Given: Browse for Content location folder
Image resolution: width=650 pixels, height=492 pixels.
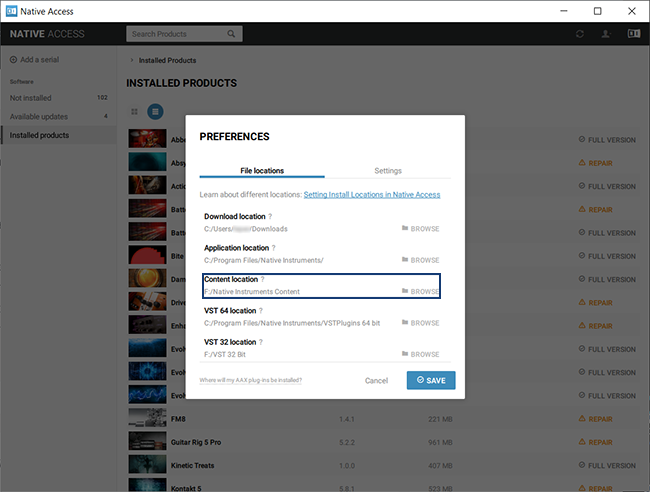Looking at the screenshot, I should tap(420, 292).
